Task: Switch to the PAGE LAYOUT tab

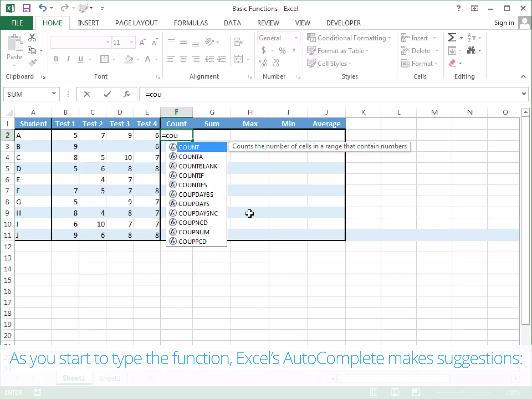Action: (x=136, y=23)
